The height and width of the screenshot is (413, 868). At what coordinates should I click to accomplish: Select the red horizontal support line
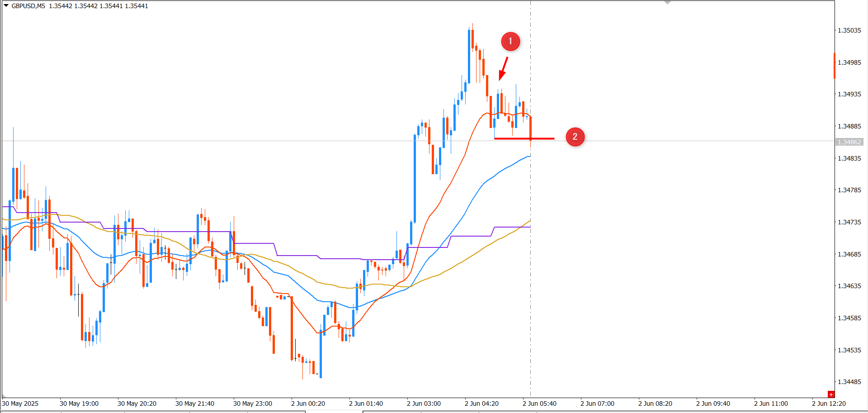pyautogui.click(x=524, y=138)
